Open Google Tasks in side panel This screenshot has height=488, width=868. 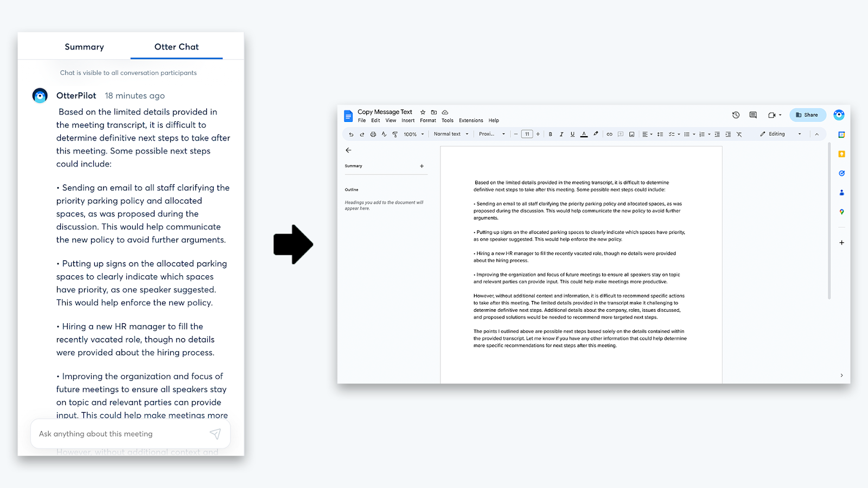(841, 174)
